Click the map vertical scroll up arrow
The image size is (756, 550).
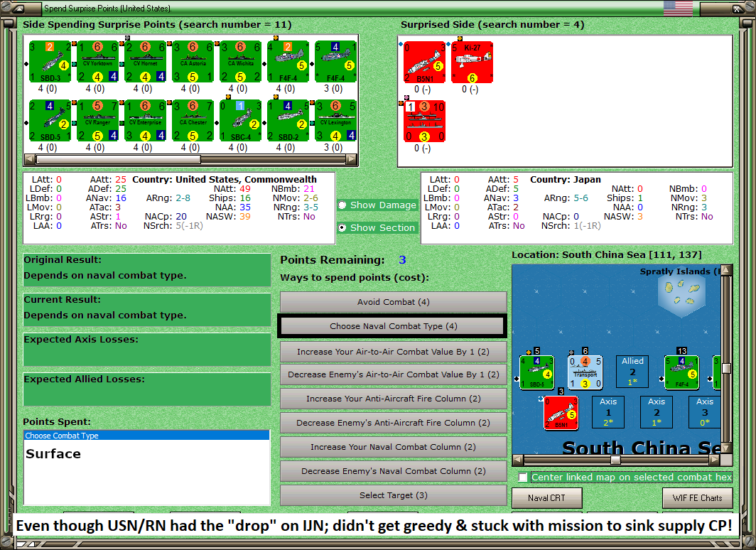coord(727,269)
